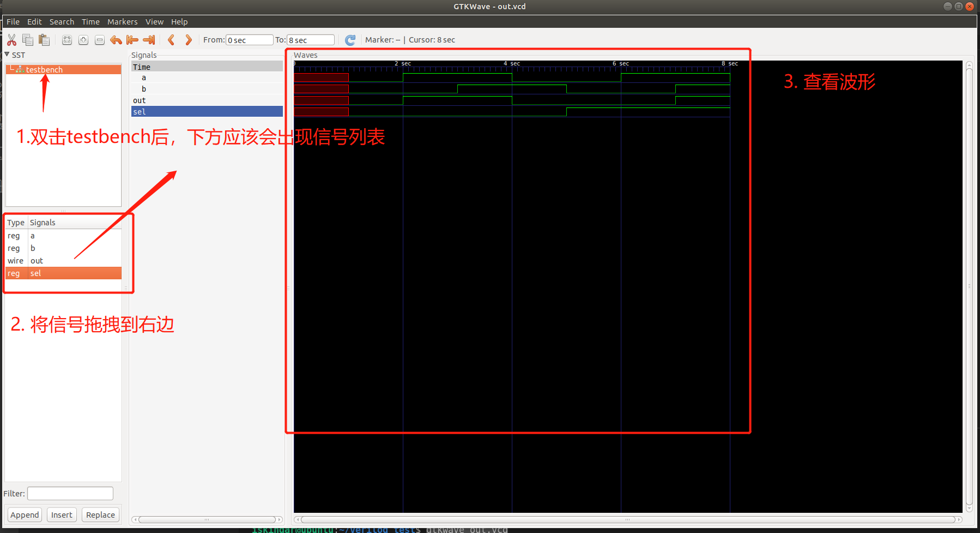Click the Replace button

(100, 515)
